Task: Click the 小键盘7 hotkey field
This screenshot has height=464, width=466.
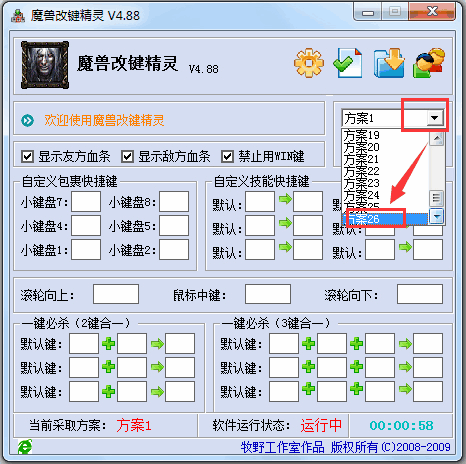Action: (86, 202)
